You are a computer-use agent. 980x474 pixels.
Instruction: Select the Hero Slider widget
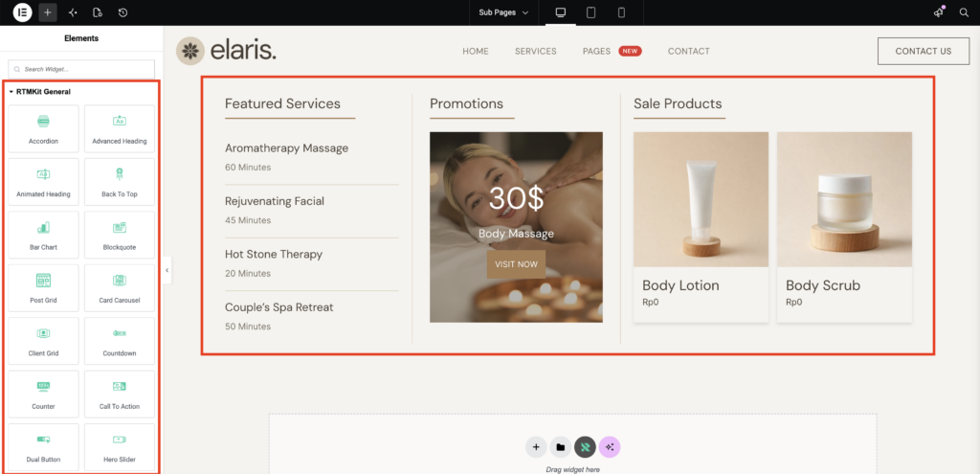coord(120,447)
